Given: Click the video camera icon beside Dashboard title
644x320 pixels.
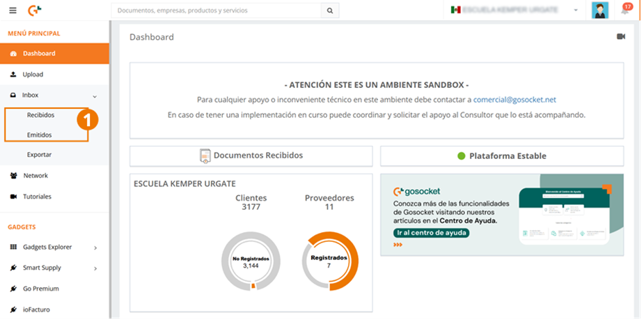Looking at the screenshot, I should pos(620,37).
